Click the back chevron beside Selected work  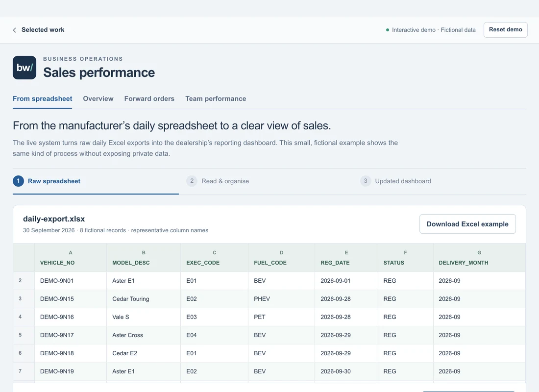point(14,30)
